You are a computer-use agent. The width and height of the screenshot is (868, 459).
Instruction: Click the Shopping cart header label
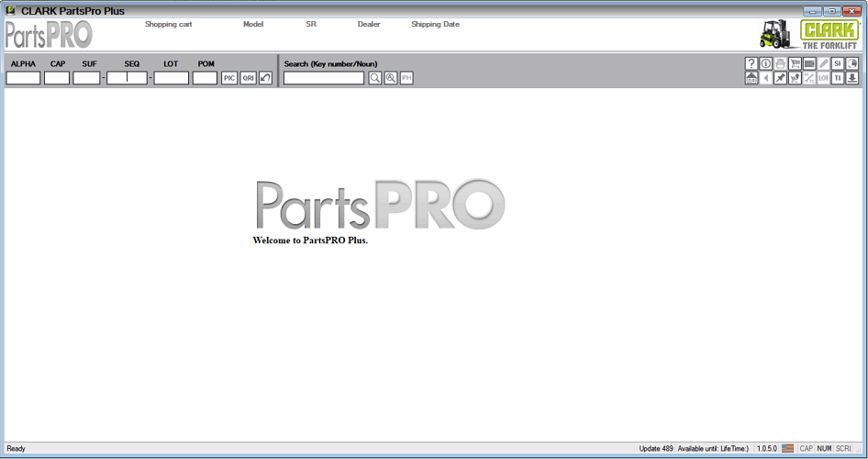tap(168, 25)
